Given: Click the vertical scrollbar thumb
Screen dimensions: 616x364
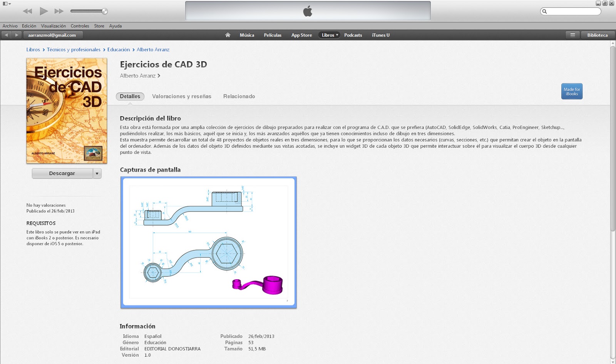Looking at the screenshot, I should pyautogui.click(x=613, y=139).
